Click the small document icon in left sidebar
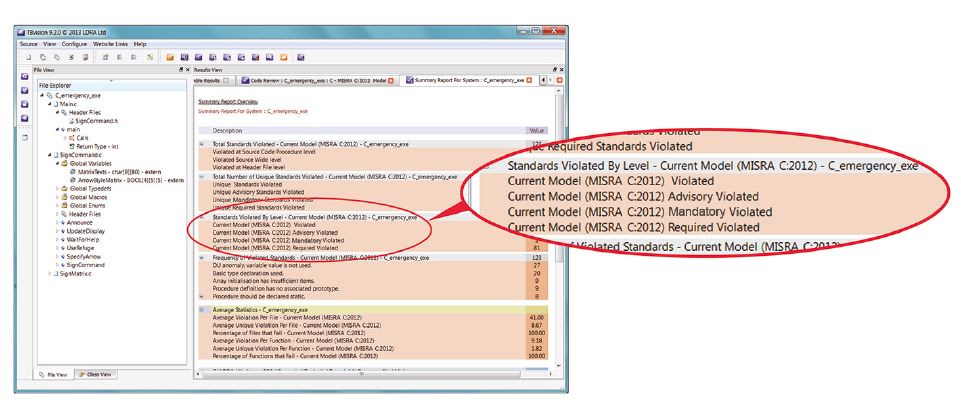The height and width of the screenshot is (409, 961). pyautogui.click(x=25, y=137)
